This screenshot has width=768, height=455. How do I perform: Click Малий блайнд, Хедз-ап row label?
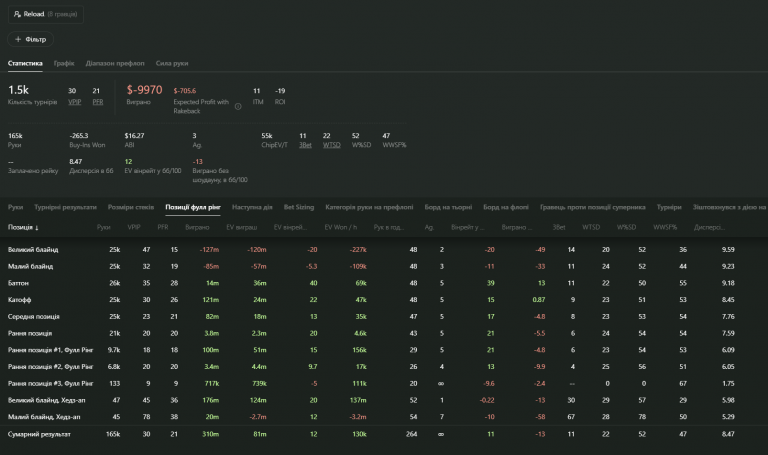44,417
